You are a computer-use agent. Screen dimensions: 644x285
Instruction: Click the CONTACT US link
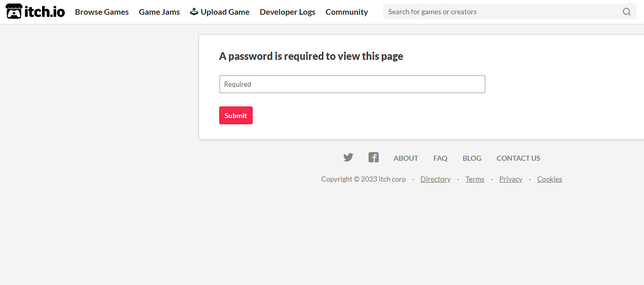pyautogui.click(x=518, y=158)
